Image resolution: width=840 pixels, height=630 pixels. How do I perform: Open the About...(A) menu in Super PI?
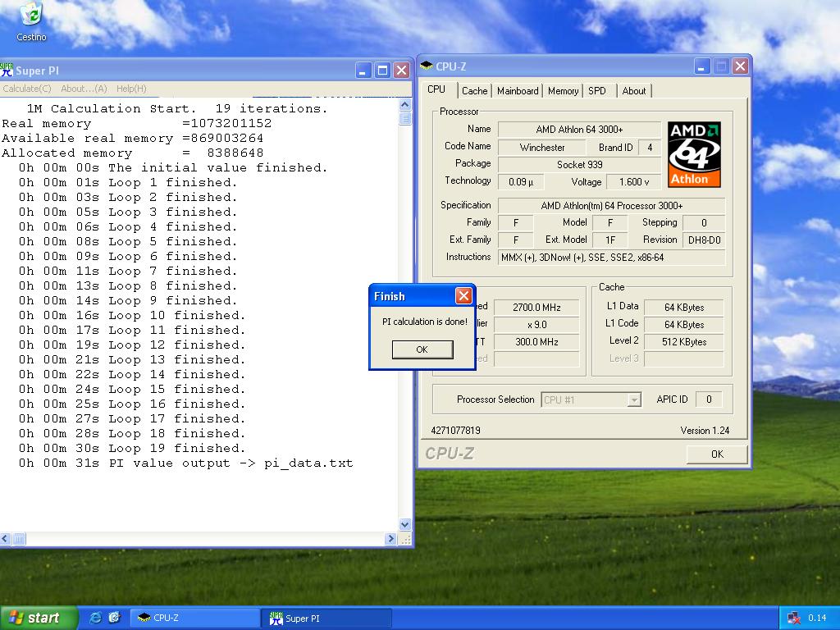click(x=84, y=89)
